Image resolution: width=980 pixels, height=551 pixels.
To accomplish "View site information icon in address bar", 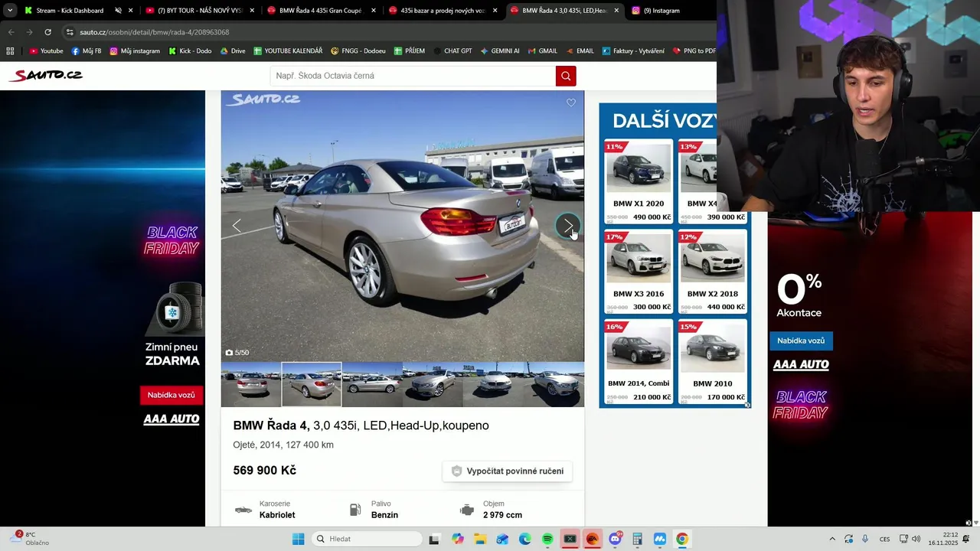I will pyautogui.click(x=70, y=32).
